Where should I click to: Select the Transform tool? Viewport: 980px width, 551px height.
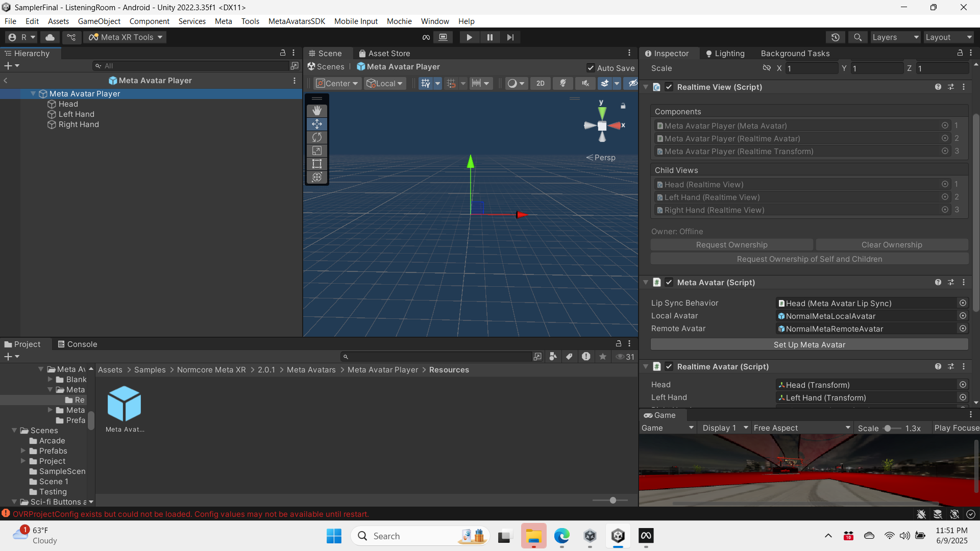point(317,177)
